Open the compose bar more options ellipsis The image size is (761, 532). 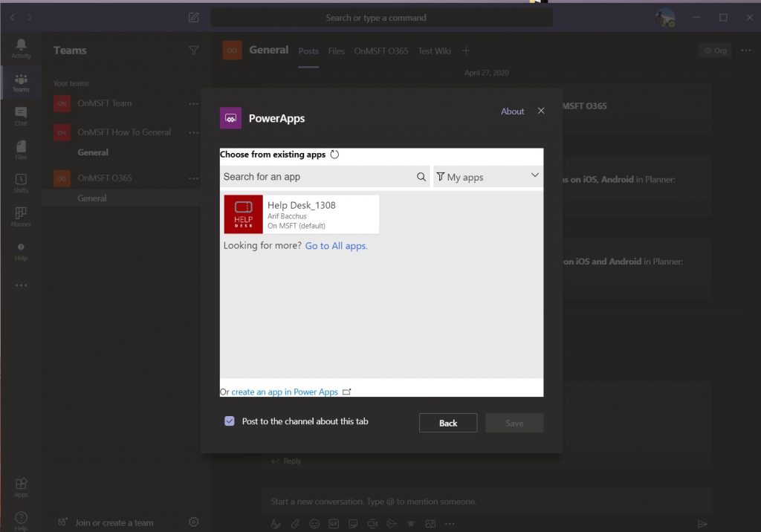tap(450, 524)
